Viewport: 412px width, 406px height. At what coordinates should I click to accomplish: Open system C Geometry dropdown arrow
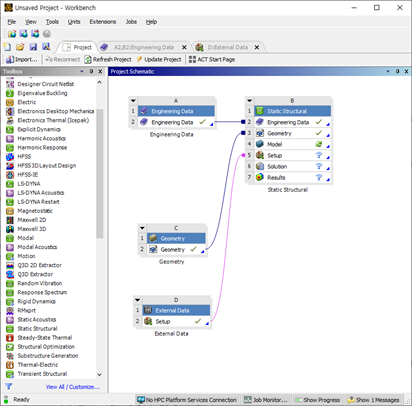[142, 228]
